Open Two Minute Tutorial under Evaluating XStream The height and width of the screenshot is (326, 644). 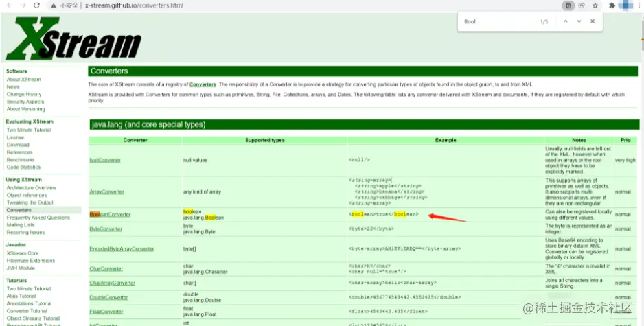coord(29,130)
